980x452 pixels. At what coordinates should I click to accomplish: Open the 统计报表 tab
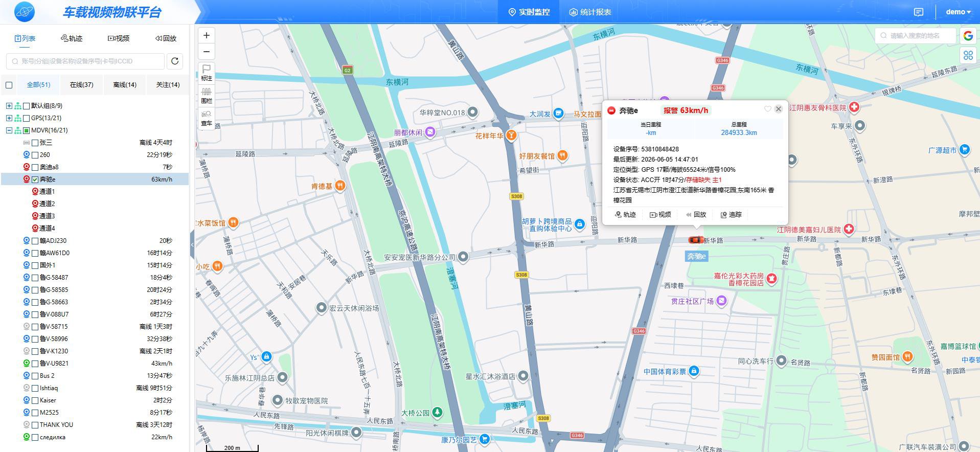click(590, 12)
